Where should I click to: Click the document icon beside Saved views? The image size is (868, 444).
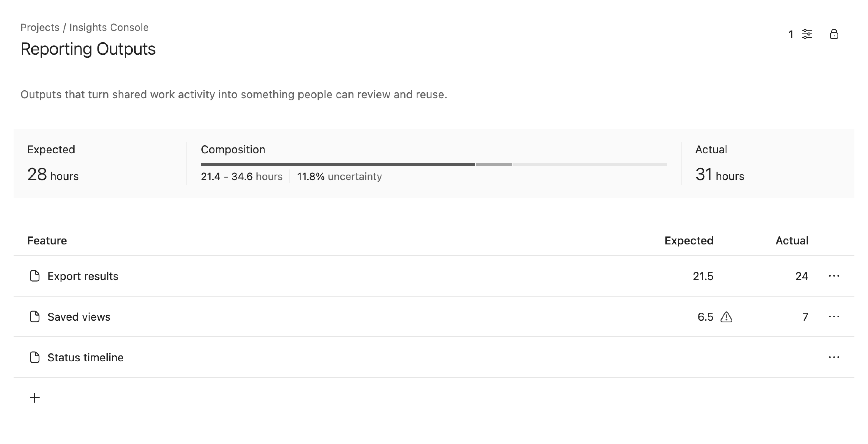click(35, 317)
